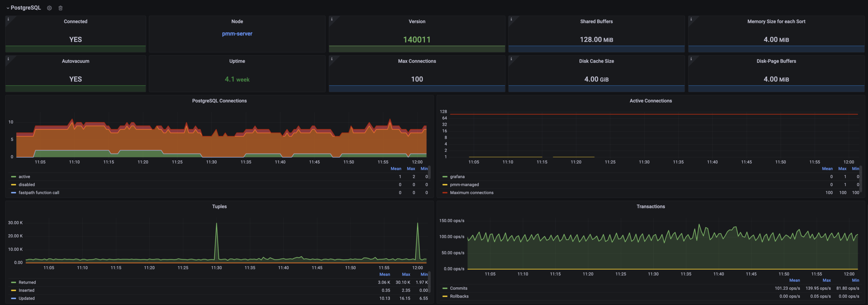Click the Tuples legend scrollbar
This screenshot has height=305, width=868.
click(429, 282)
